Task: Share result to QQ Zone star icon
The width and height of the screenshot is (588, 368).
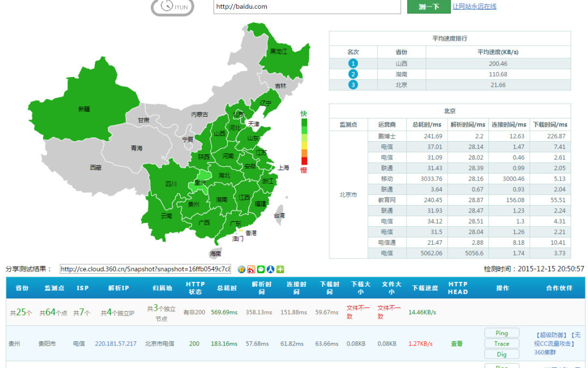Action: [x=242, y=269]
